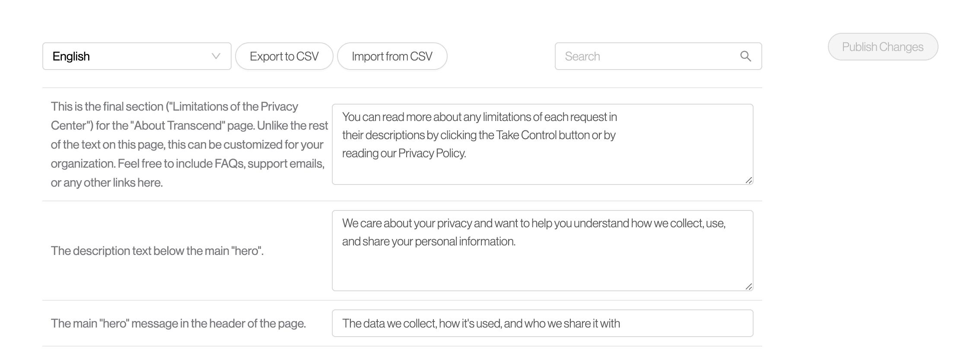This screenshot has height=350, width=980.
Task: Click the label about the main hero message header
Action: (178, 324)
